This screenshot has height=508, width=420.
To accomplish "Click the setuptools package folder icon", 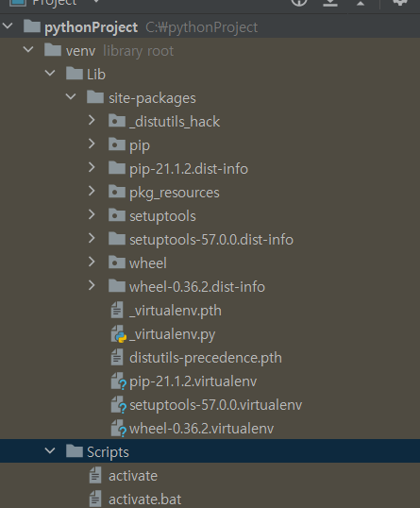I will pos(117,215).
